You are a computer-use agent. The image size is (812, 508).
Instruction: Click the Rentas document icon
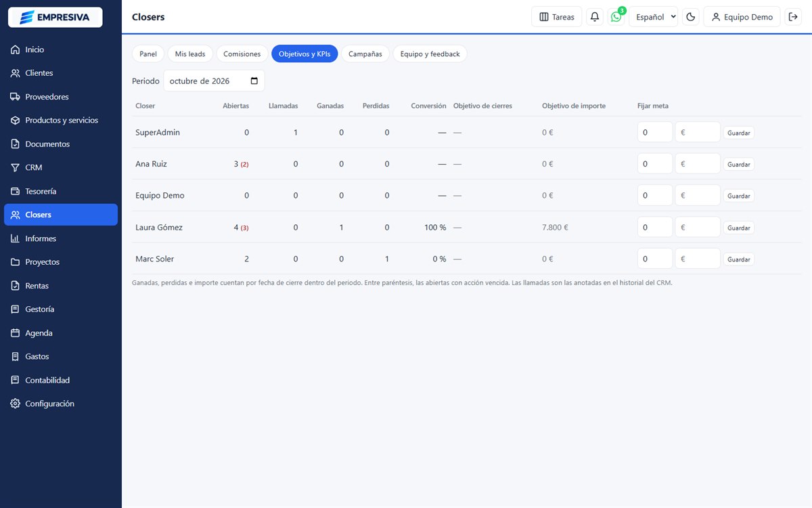coord(16,286)
